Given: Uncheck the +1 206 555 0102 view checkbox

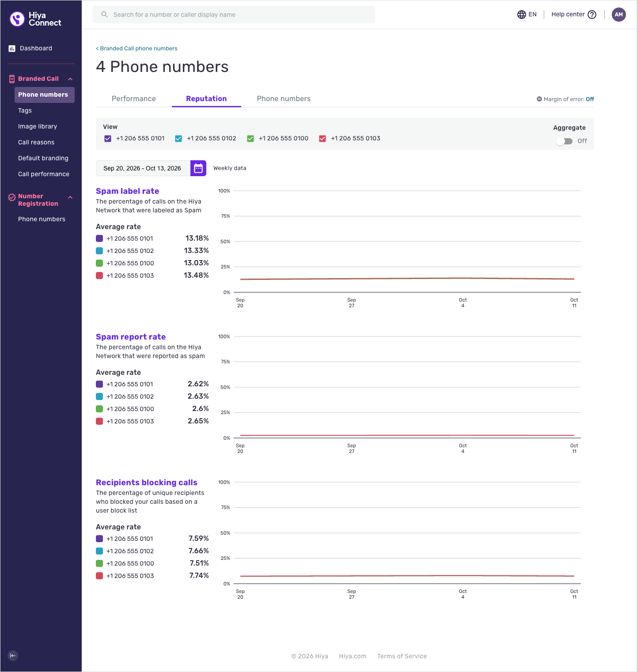Looking at the screenshot, I should tap(178, 139).
